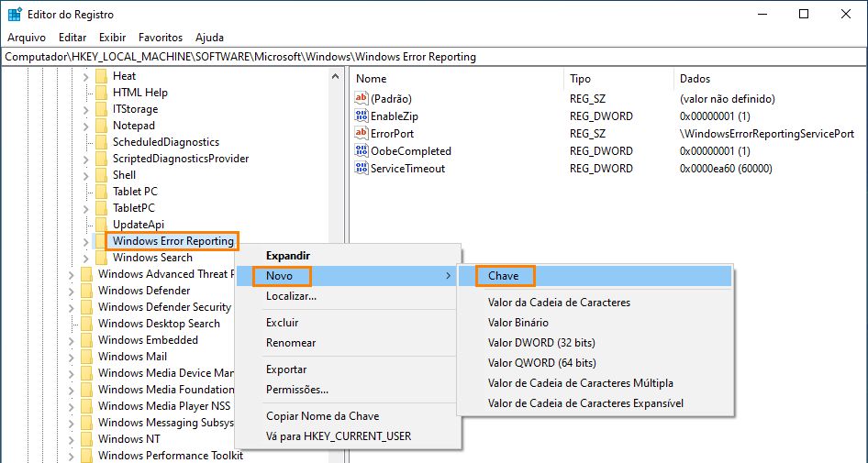Screen dimensions: 868x463
Task: Click the Windows Defender folder icon
Action: 87,291
